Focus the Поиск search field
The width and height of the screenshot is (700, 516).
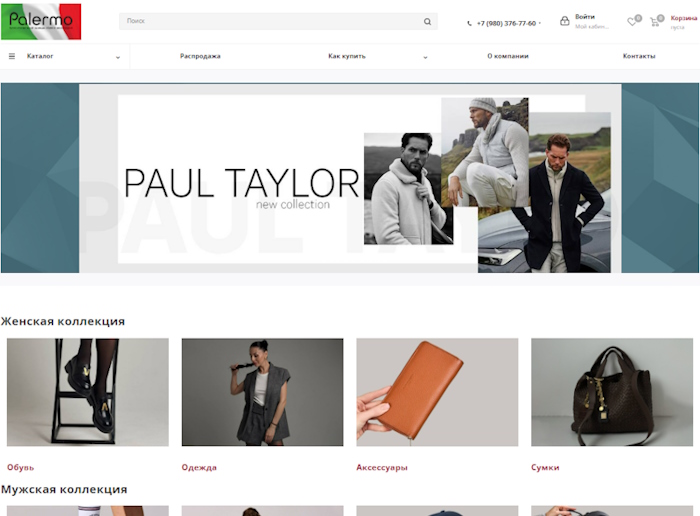point(270,21)
